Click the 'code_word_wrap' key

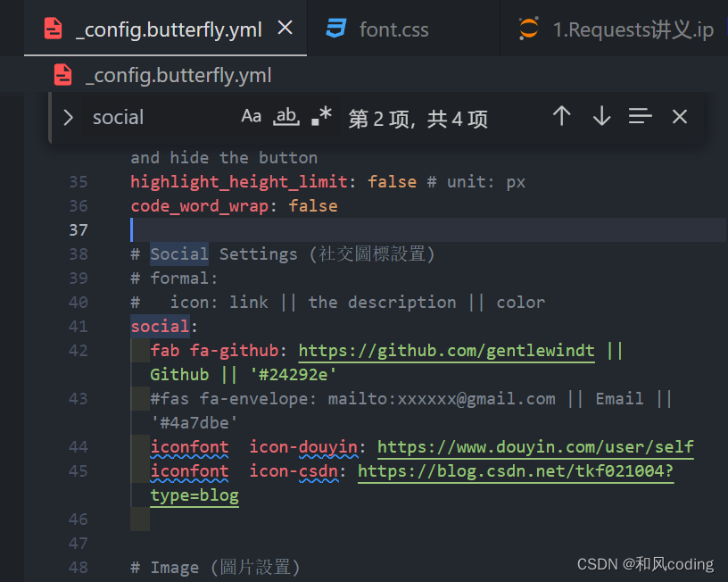click(x=200, y=206)
